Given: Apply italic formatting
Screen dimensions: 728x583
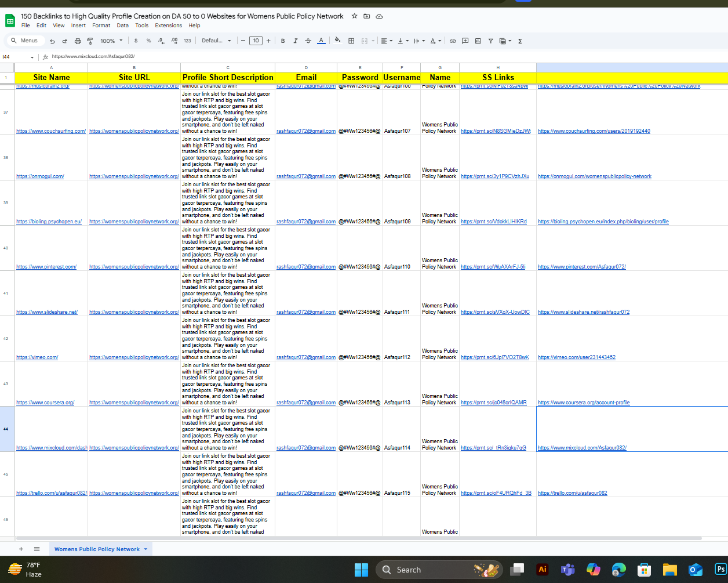Looking at the screenshot, I should 296,41.
